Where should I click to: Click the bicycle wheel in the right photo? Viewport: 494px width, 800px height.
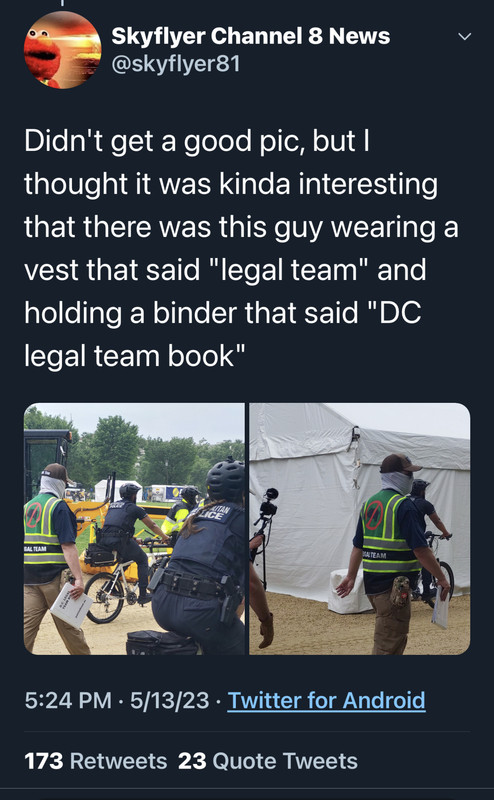click(443, 583)
